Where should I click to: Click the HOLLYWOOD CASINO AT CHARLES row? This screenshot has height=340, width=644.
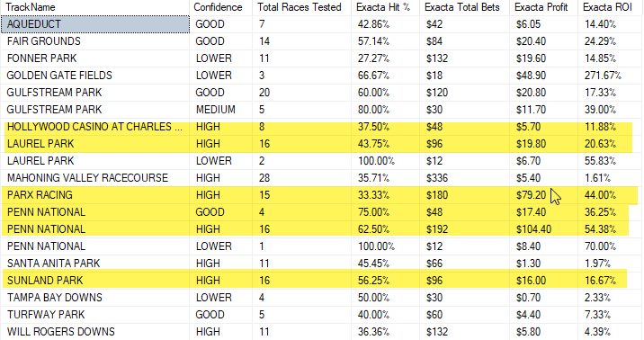pyautogui.click(x=322, y=127)
